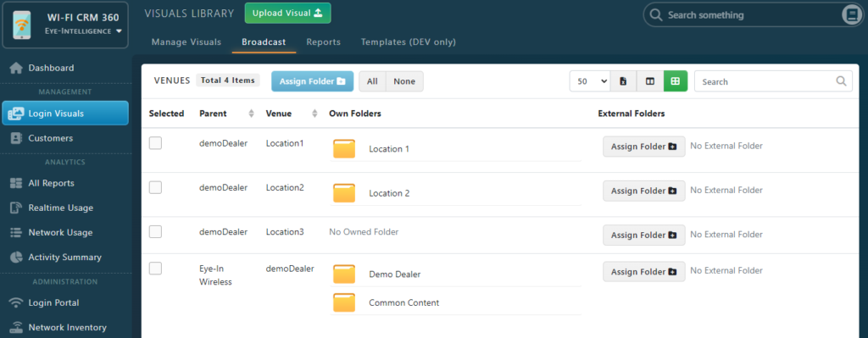868x338 pixels.
Task: Click the All Reports grid icon
Action: (x=16, y=183)
